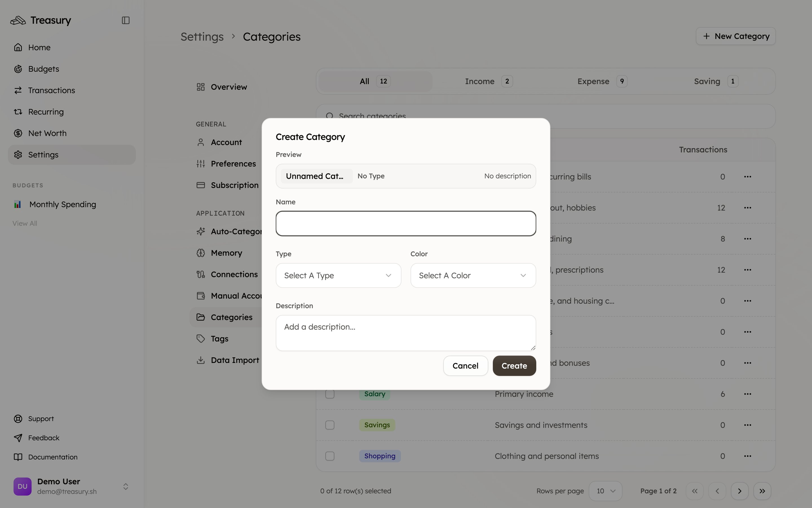Expand the Select A Type dropdown

tap(338, 275)
